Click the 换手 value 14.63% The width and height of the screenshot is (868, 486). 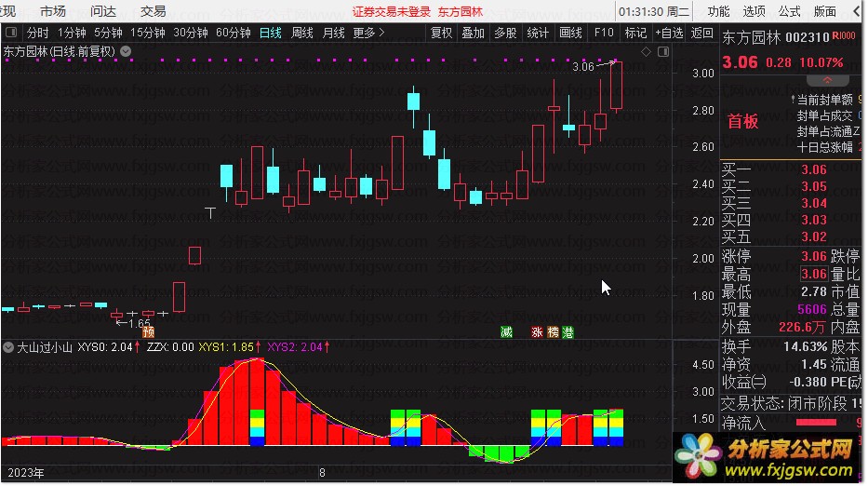806,347
